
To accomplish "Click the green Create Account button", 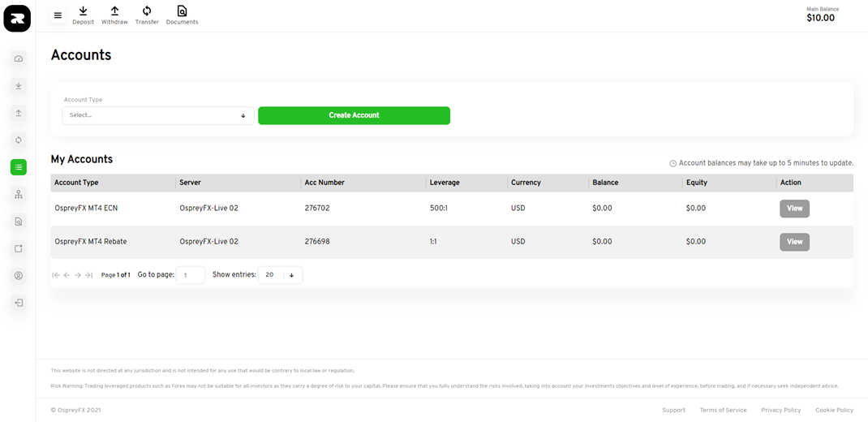I will click(354, 115).
